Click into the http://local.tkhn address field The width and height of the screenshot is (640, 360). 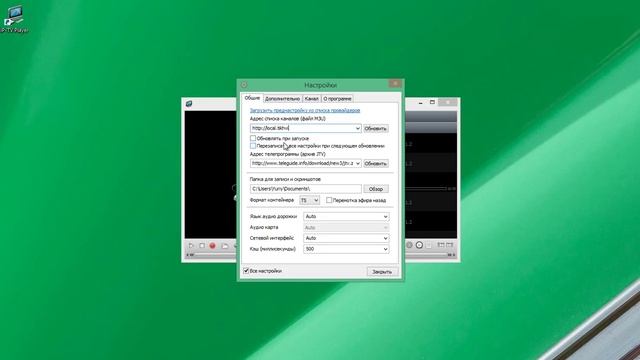(302, 128)
